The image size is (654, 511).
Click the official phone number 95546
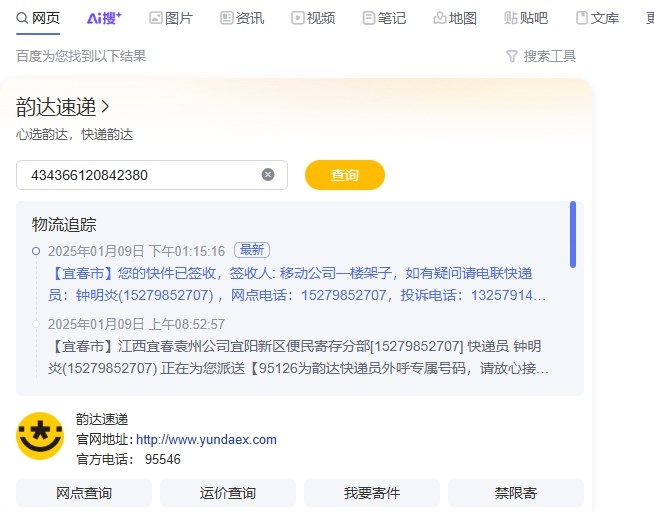(x=163, y=460)
